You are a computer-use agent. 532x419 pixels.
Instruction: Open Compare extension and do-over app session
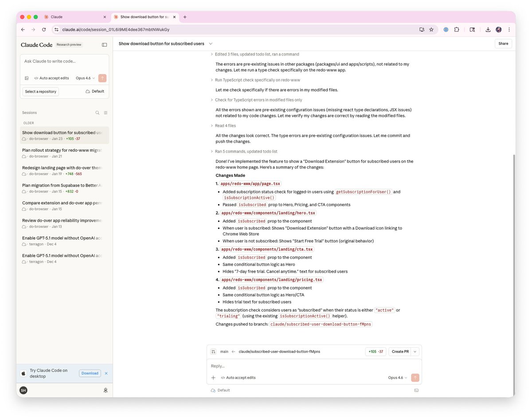coord(64,205)
